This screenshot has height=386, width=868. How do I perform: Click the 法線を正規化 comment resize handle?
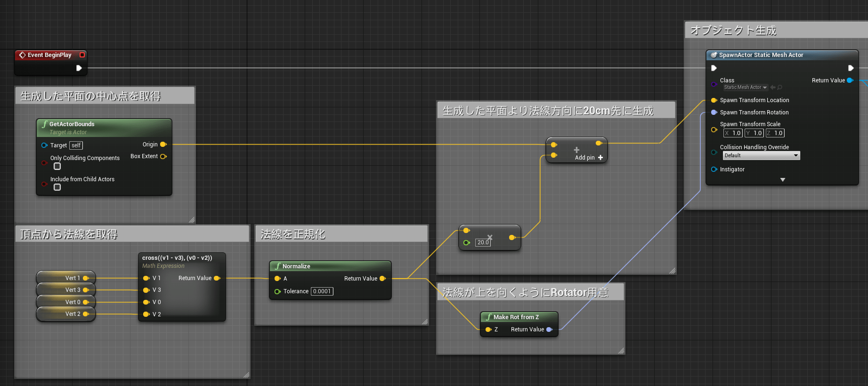(x=425, y=322)
